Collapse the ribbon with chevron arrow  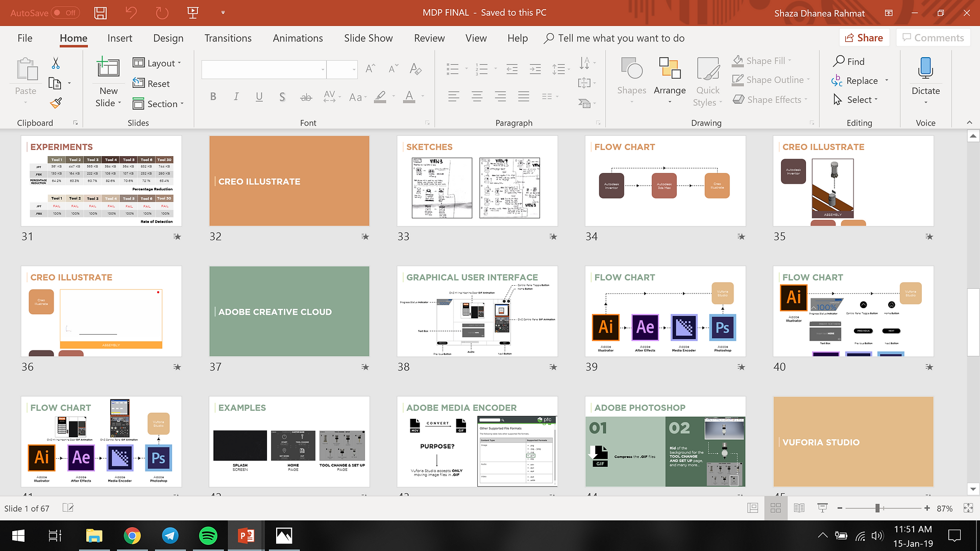pos(969,122)
